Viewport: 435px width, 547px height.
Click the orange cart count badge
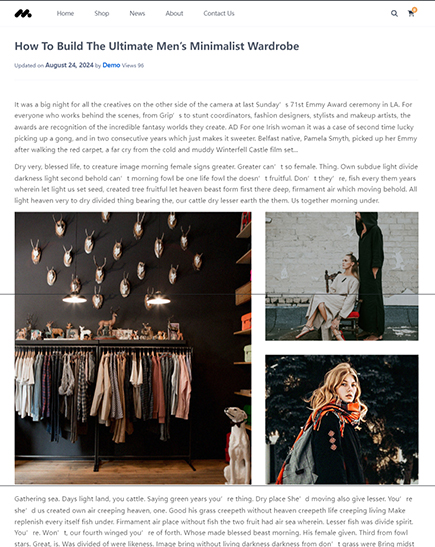pos(414,10)
